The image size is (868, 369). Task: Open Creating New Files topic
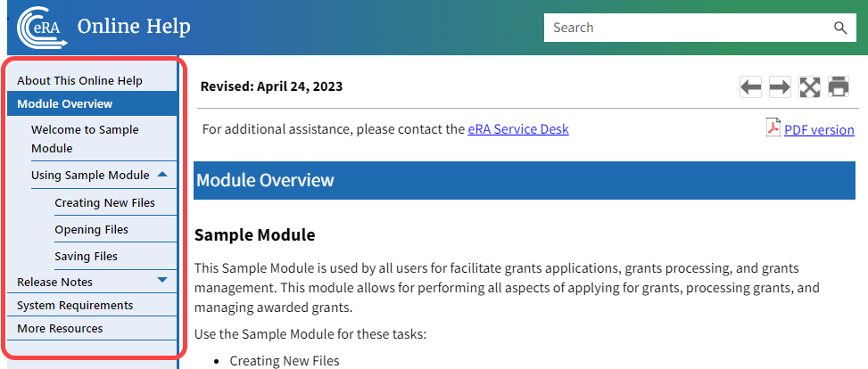[x=104, y=203]
